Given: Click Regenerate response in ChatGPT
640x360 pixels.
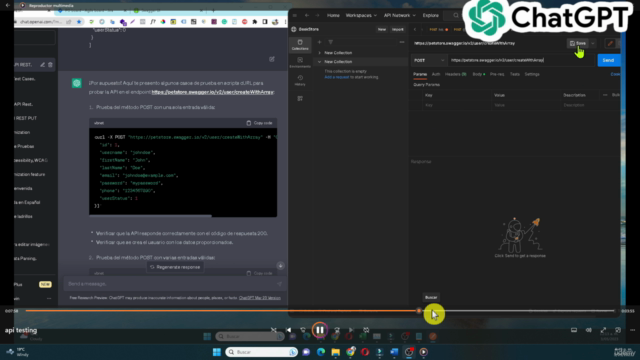Looking at the screenshot, I should click(175, 267).
